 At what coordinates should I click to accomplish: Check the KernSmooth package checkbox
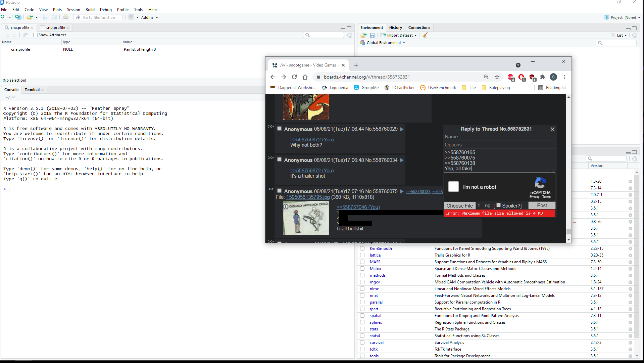coord(362,248)
